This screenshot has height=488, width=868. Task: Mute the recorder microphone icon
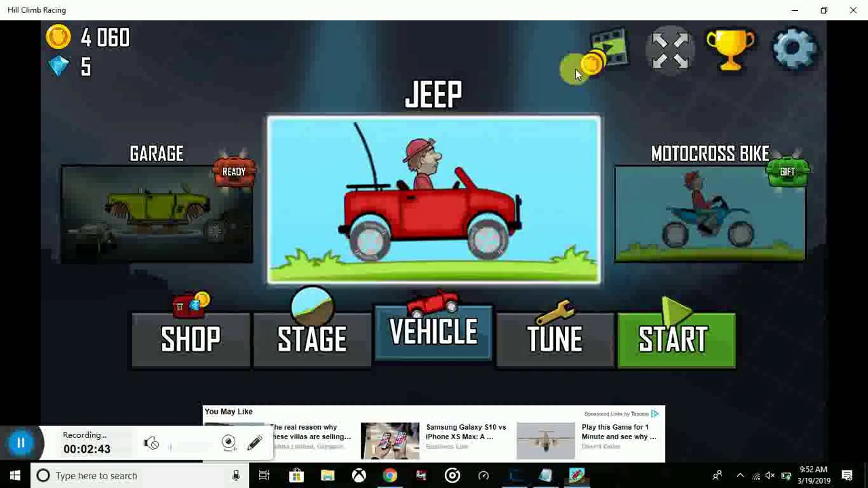(x=151, y=443)
